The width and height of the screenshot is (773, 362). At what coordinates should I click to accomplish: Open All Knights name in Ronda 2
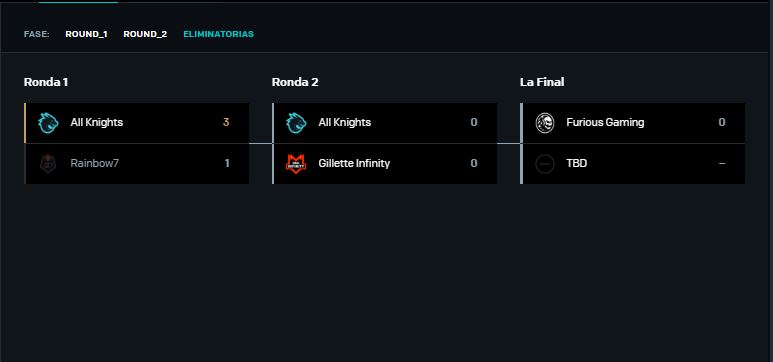point(345,122)
